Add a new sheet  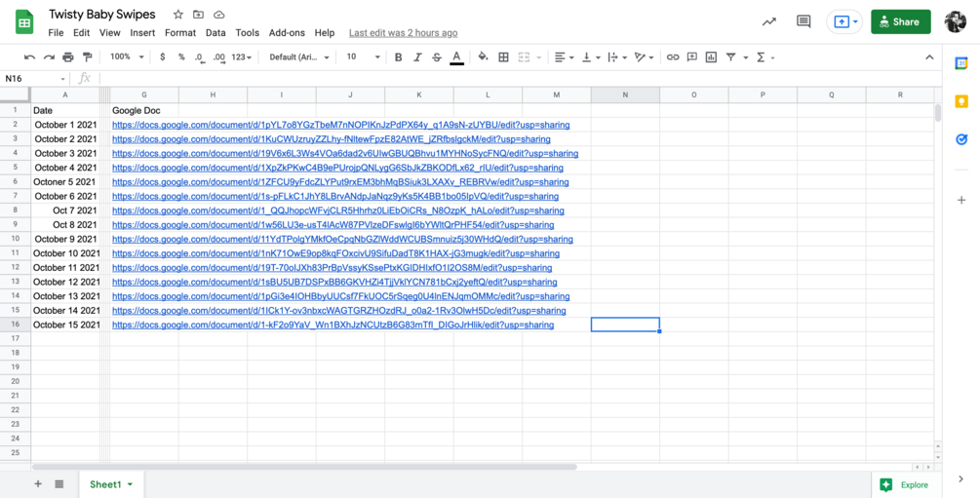38,484
